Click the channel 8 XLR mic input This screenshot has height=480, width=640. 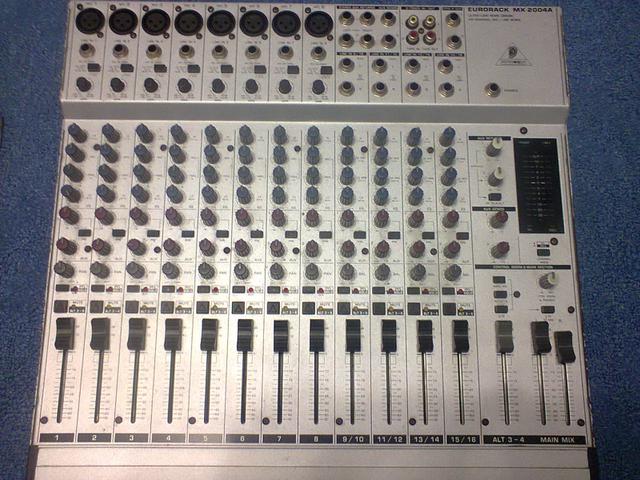tap(317, 21)
